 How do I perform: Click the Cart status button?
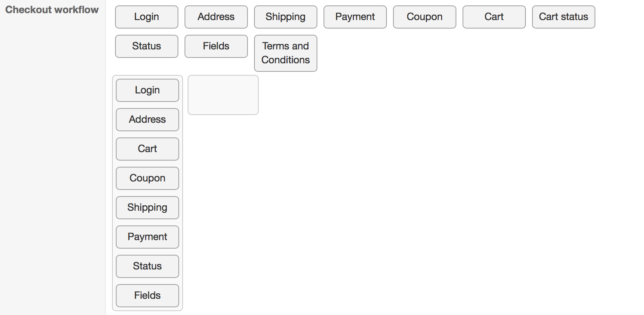click(x=564, y=17)
